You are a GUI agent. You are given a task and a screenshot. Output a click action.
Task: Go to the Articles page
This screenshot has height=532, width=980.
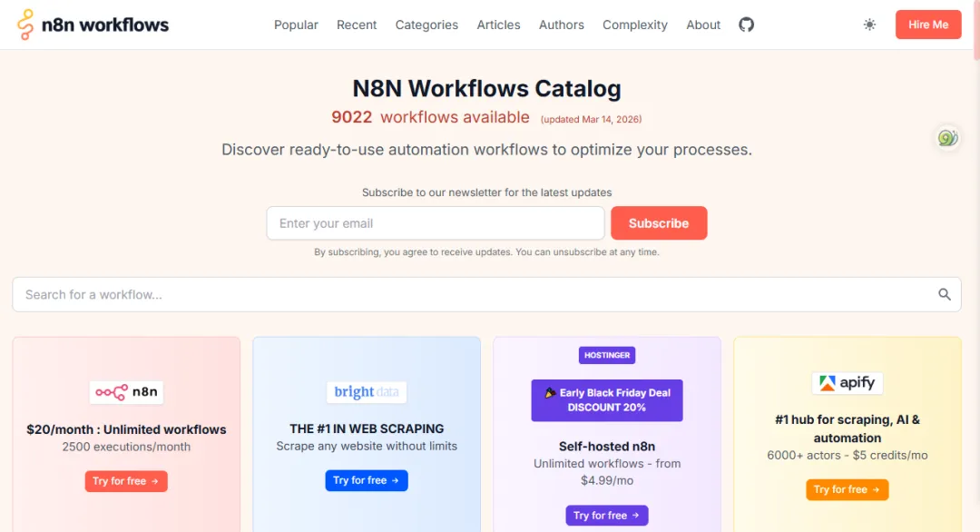[498, 25]
